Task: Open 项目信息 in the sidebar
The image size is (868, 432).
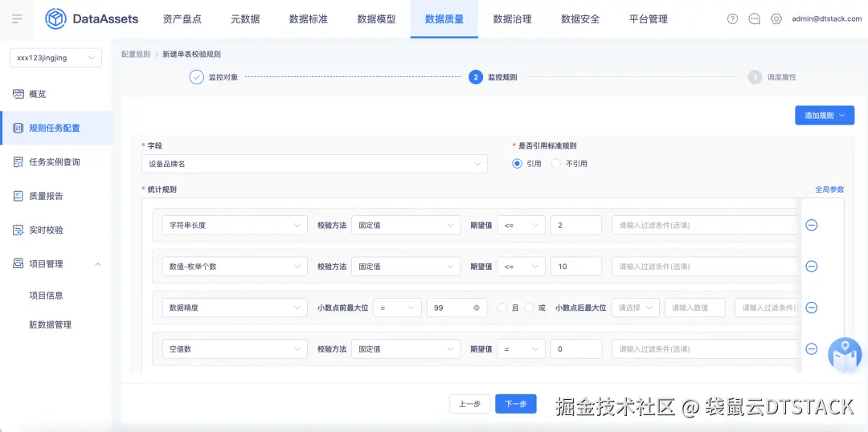Action: [x=47, y=295]
